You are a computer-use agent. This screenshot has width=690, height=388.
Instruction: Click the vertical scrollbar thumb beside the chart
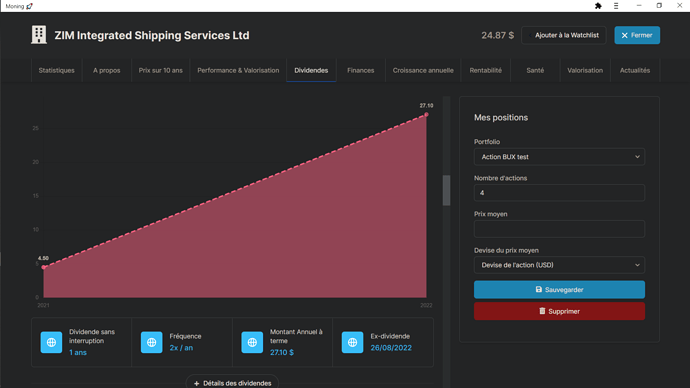click(x=446, y=190)
